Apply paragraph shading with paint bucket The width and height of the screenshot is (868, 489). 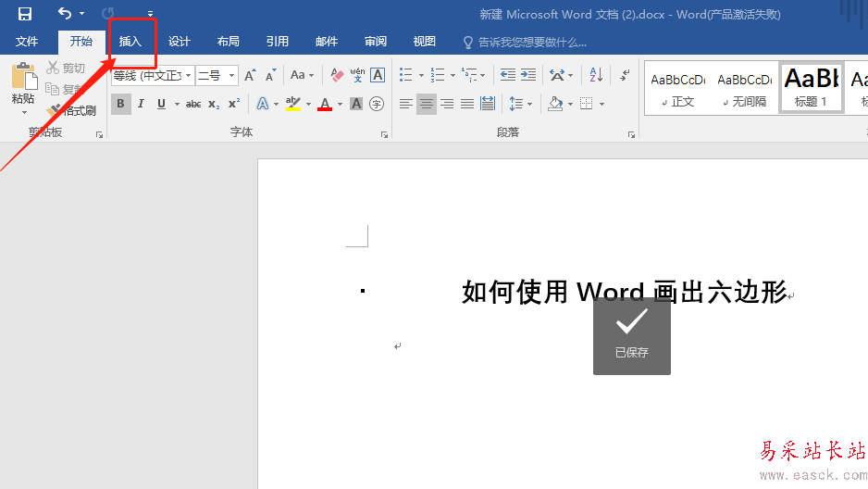click(555, 104)
